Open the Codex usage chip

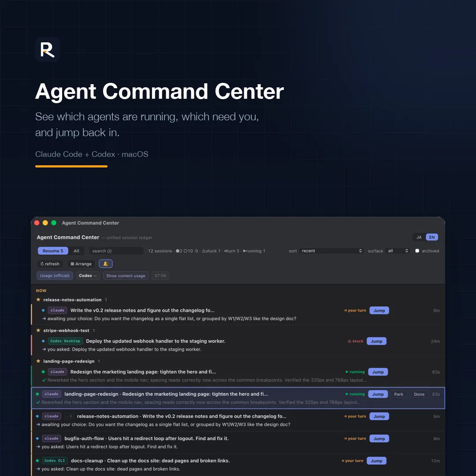click(88, 275)
